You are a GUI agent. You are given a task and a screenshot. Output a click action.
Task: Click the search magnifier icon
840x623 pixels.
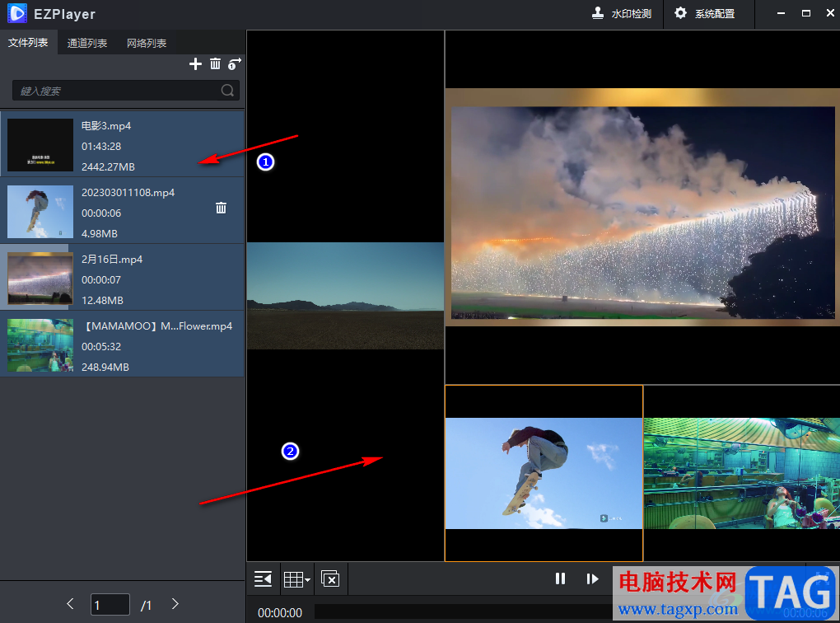click(228, 91)
